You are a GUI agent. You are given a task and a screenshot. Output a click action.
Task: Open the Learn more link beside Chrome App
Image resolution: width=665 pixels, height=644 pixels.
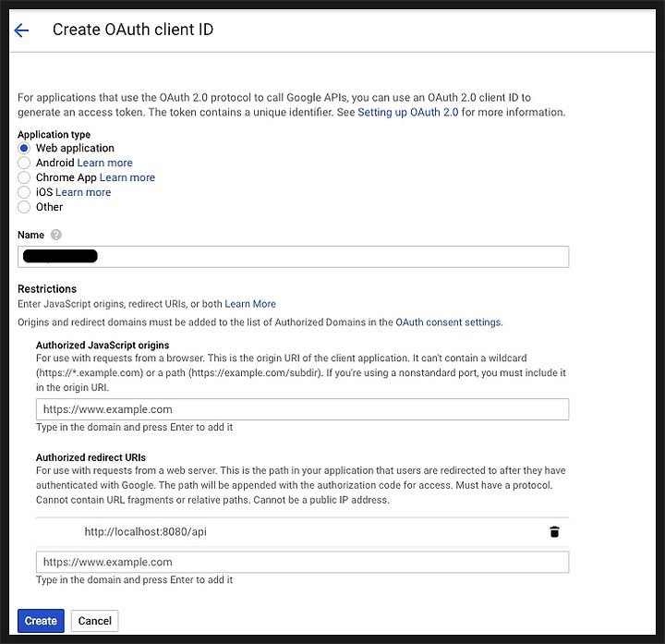click(127, 177)
